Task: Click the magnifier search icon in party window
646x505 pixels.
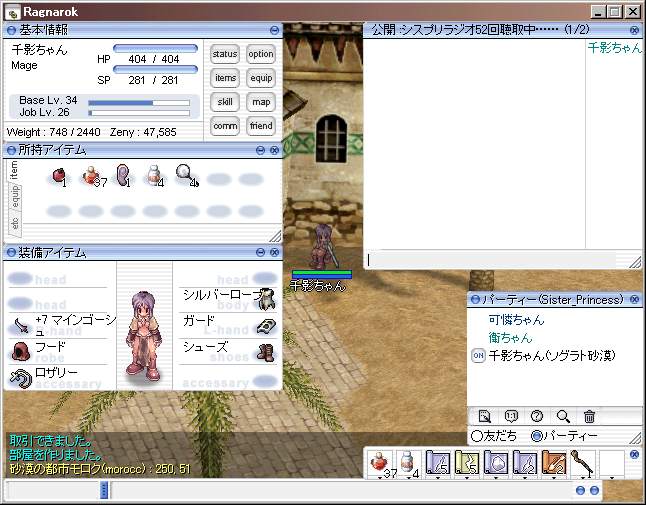Action: point(563,416)
